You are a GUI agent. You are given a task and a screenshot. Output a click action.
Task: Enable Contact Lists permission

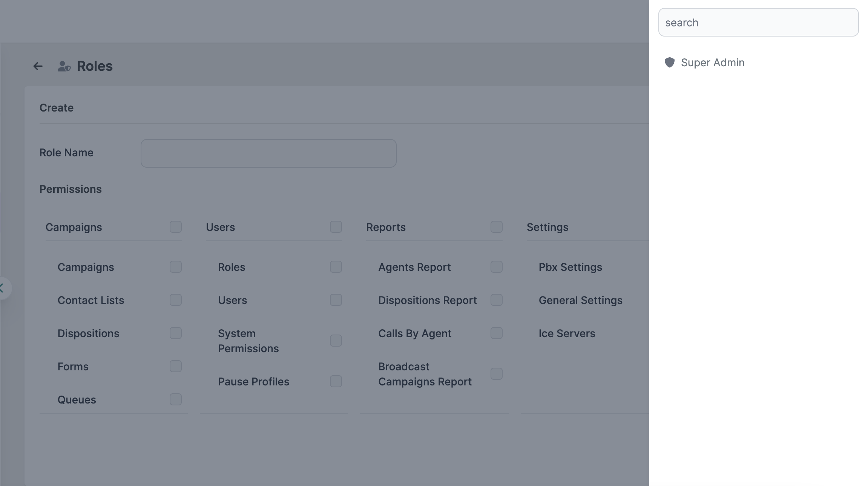176,300
